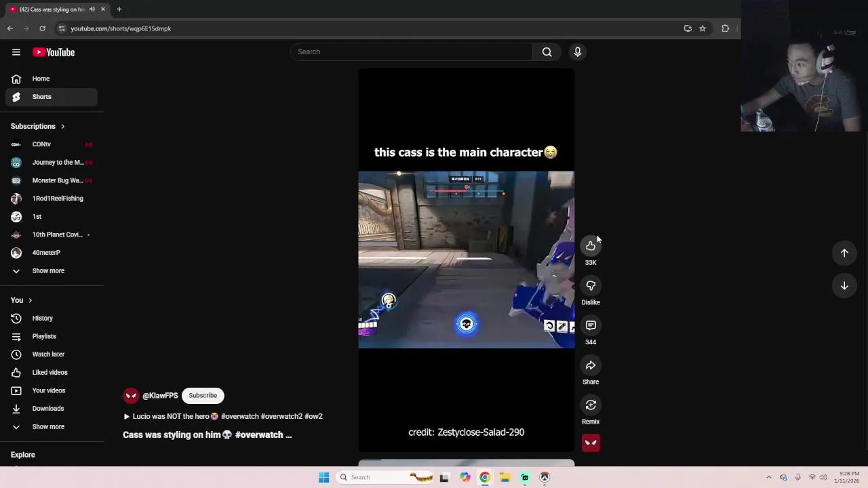Remix this Short

coord(591,405)
